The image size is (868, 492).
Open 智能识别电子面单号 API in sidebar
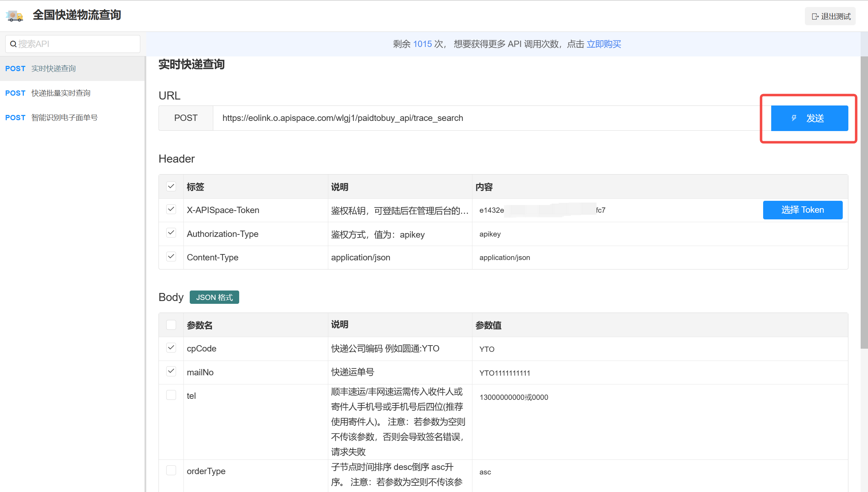pyautogui.click(x=64, y=117)
